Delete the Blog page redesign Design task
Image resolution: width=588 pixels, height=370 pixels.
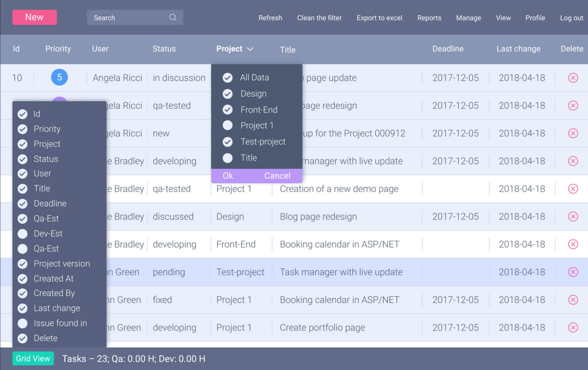point(573,217)
